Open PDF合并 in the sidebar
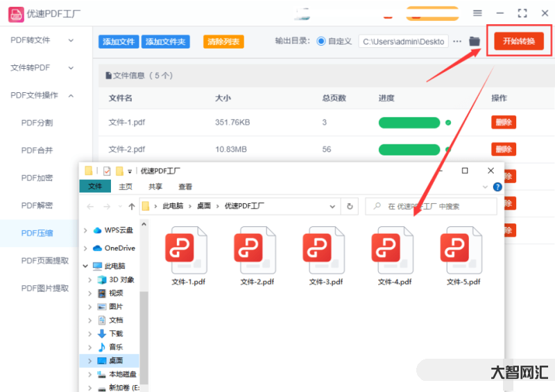Viewport: 555px width, 392px height. (x=37, y=150)
